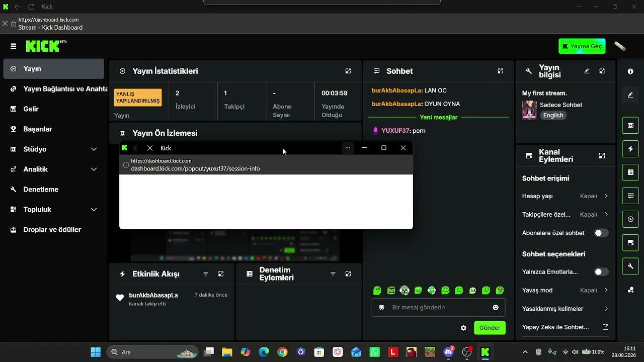Open the Başarılar page
644x362 pixels.
point(54,129)
